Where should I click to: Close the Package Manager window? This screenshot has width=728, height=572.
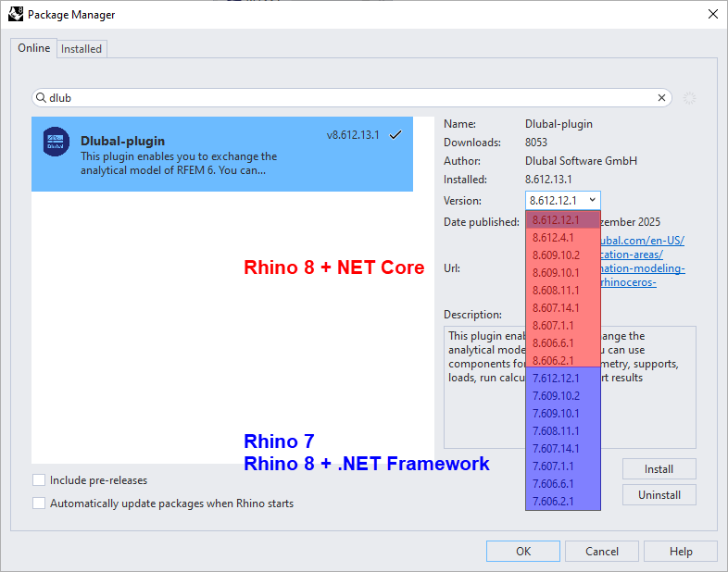tap(712, 14)
